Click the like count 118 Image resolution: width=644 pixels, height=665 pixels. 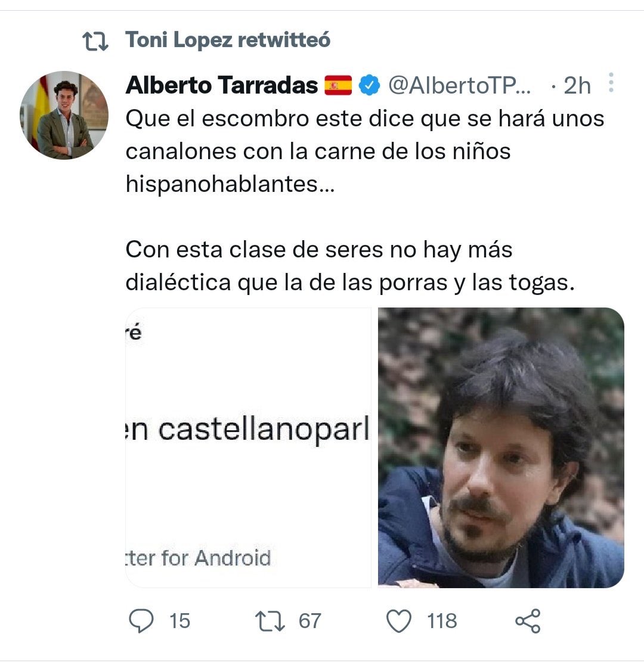(442, 621)
